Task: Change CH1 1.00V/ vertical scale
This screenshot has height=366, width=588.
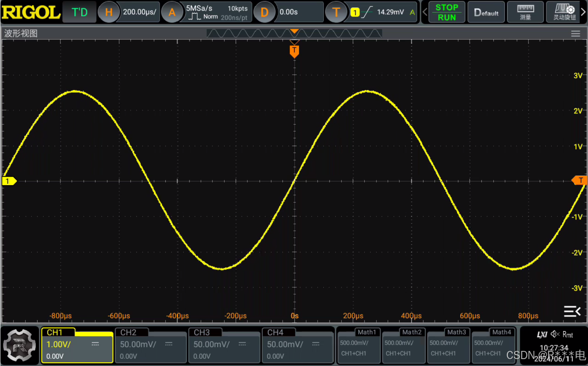Action: tap(59, 344)
